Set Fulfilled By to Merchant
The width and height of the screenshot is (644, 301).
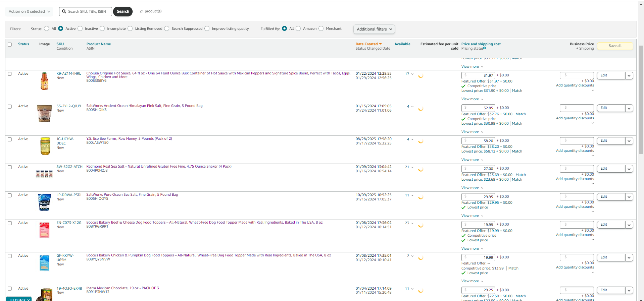pyautogui.click(x=321, y=28)
